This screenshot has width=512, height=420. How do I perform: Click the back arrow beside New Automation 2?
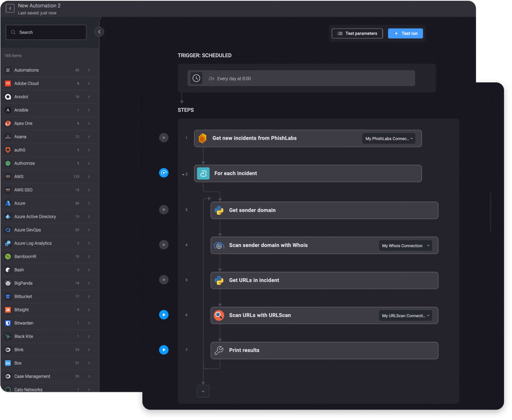click(x=10, y=8)
